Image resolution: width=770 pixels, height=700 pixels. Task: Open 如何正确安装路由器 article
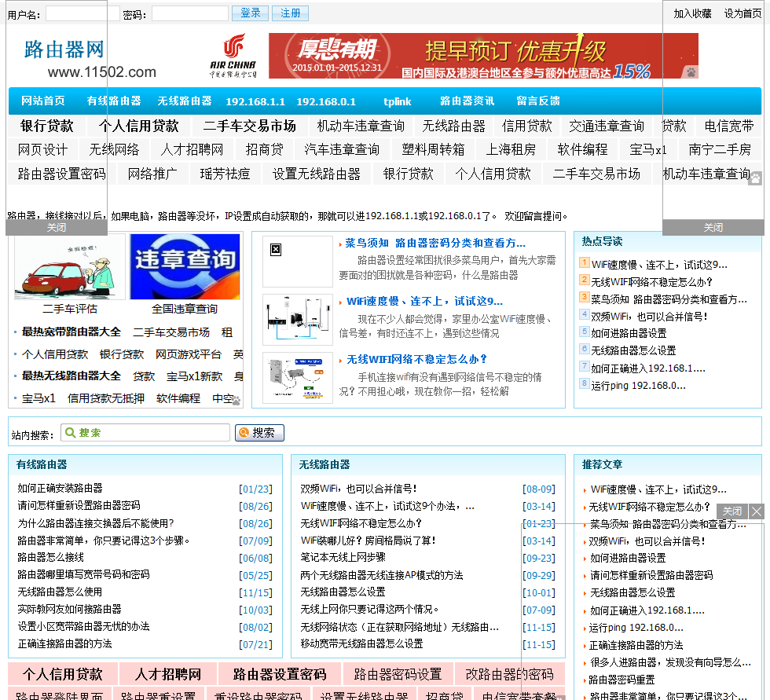tap(60, 488)
